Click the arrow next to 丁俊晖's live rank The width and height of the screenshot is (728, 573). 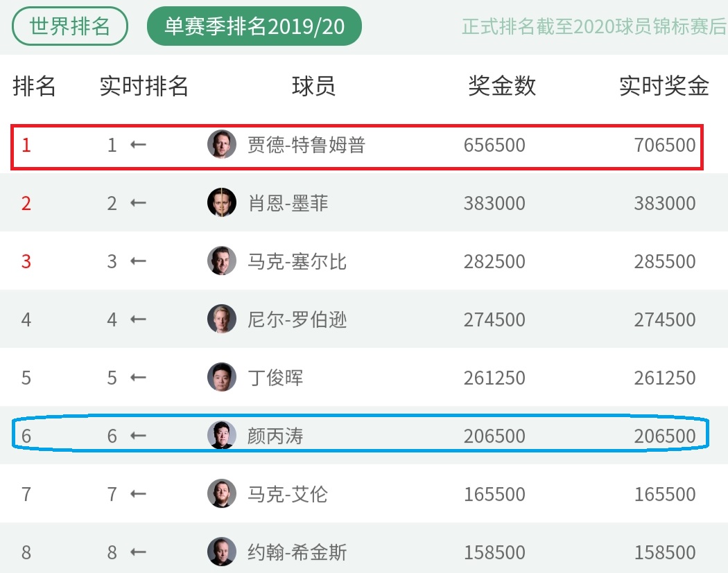click(x=138, y=378)
